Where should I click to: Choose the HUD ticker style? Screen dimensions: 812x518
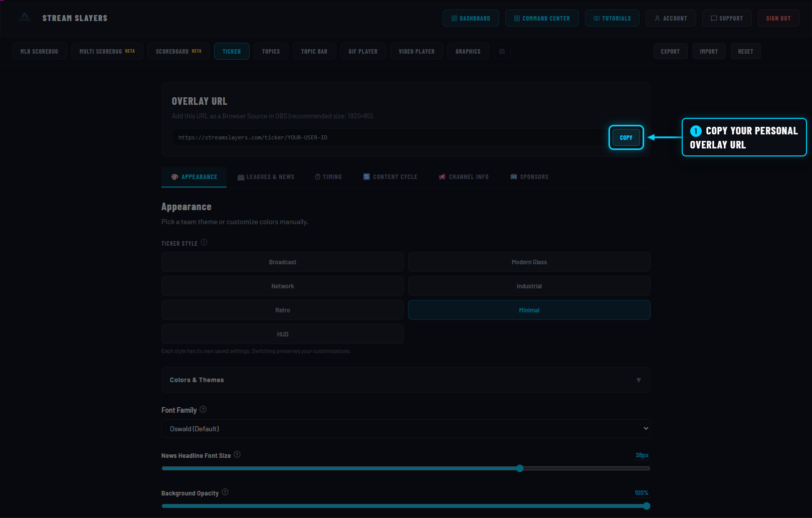tap(283, 334)
